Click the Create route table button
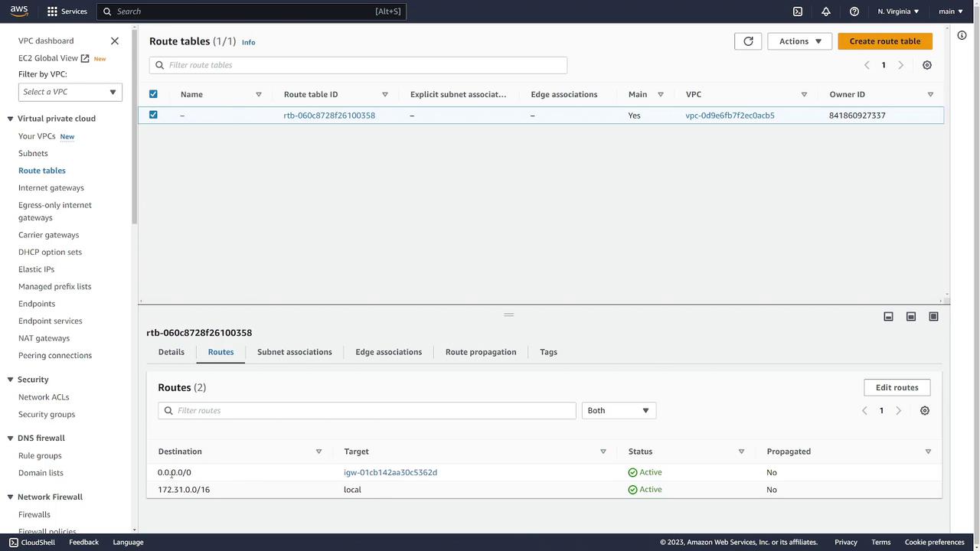 pos(884,41)
